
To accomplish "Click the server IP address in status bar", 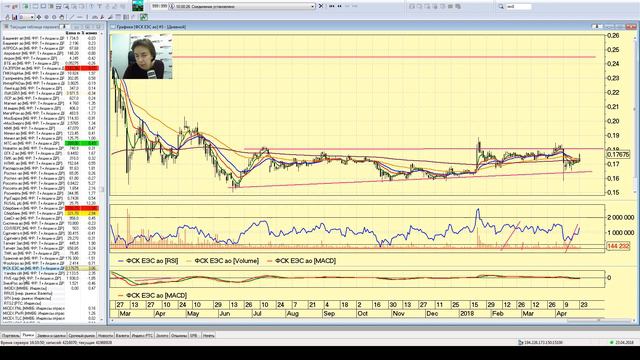I will (543, 342).
